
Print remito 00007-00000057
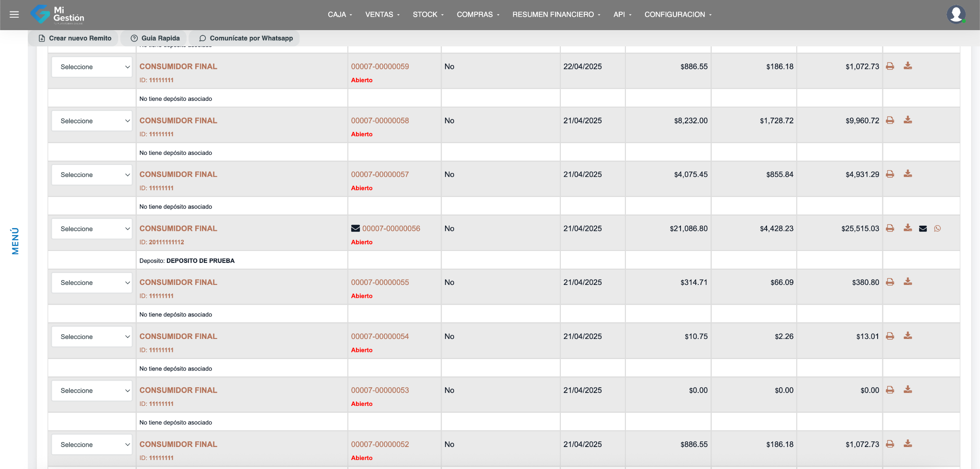(890, 174)
